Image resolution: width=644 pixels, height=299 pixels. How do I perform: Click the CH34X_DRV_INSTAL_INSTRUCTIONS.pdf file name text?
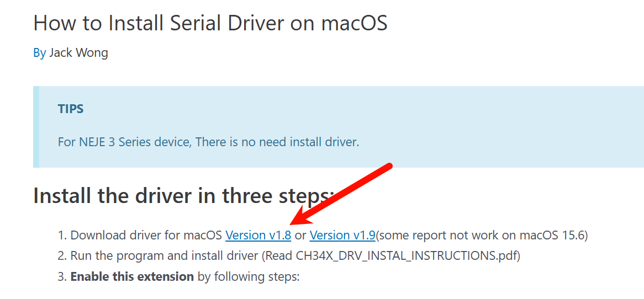click(x=408, y=256)
